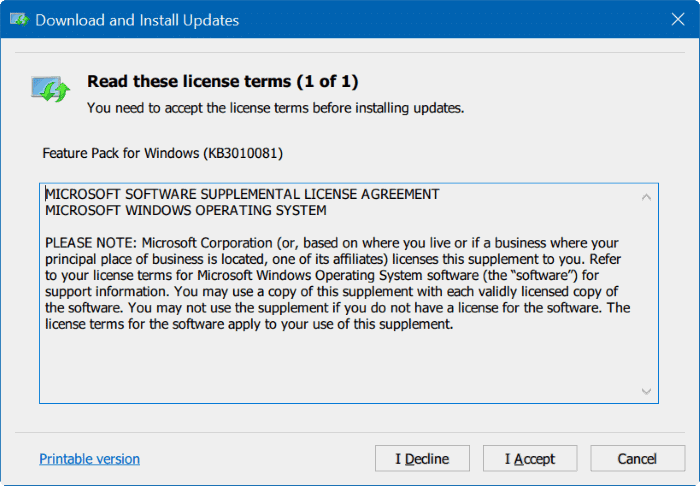This screenshot has width=700, height=486.
Task: Click the I Accept button
Action: pyautogui.click(x=530, y=458)
